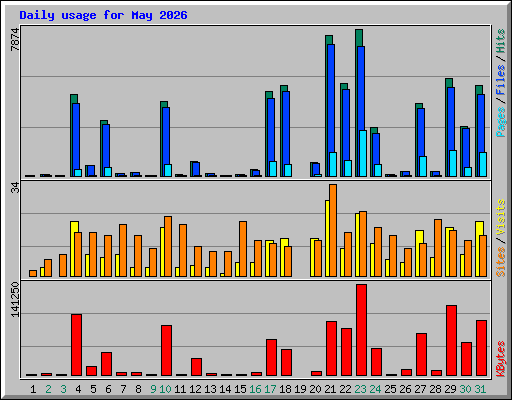Image resolution: width=512 pixels, height=400 pixels.
Task: Select the 'KBytes' legend label
Action: coord(500,359)
